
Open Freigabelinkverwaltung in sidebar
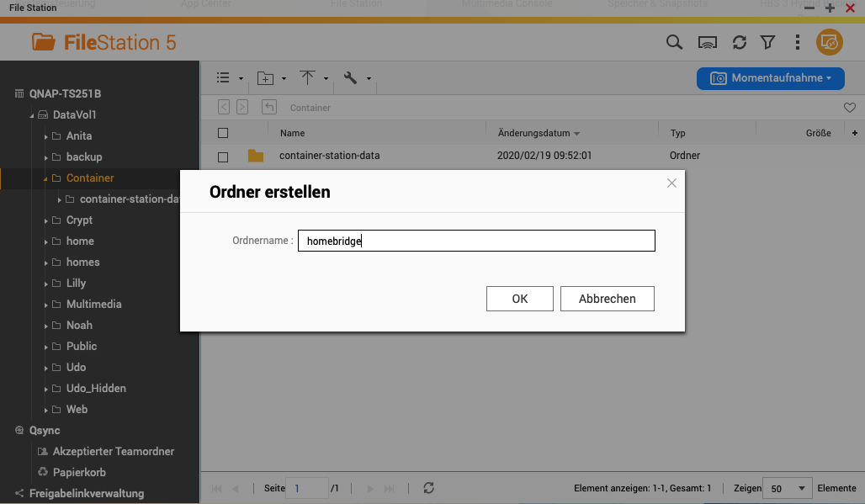[x=87, y=493]
